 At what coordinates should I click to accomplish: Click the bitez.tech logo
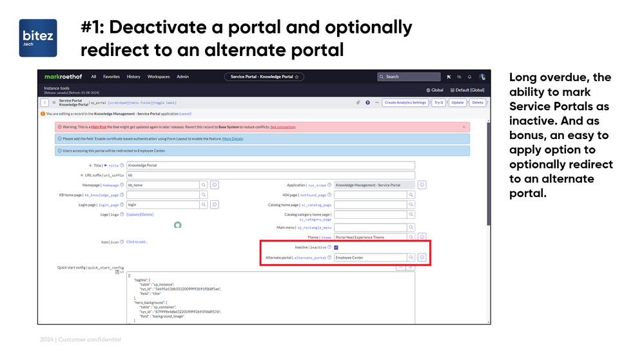[x=38, y=38]
